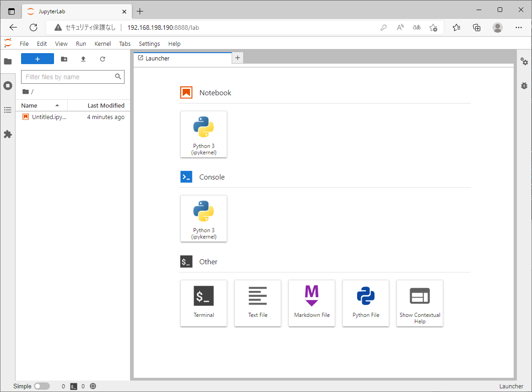Click the search icon in file filter
This screenshot has height=392, width=532.
118,76
